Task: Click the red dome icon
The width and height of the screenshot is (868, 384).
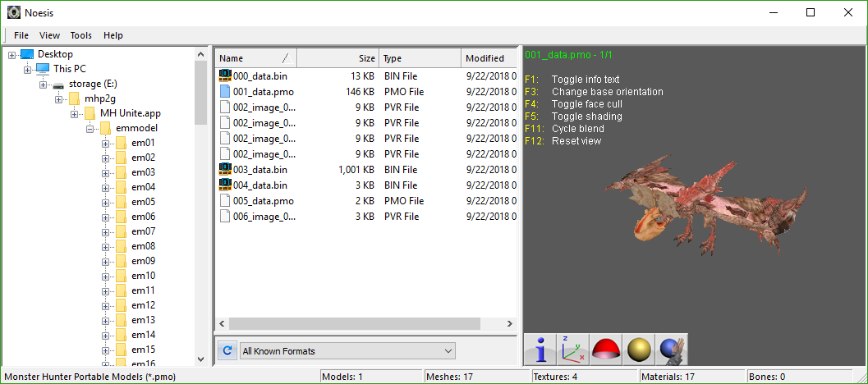Action: pyautogui.click(x=605, y=350)
